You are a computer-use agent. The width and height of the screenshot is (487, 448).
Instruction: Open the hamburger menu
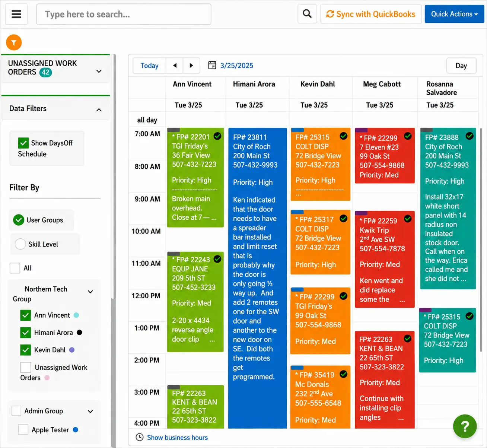click(16, 14)
